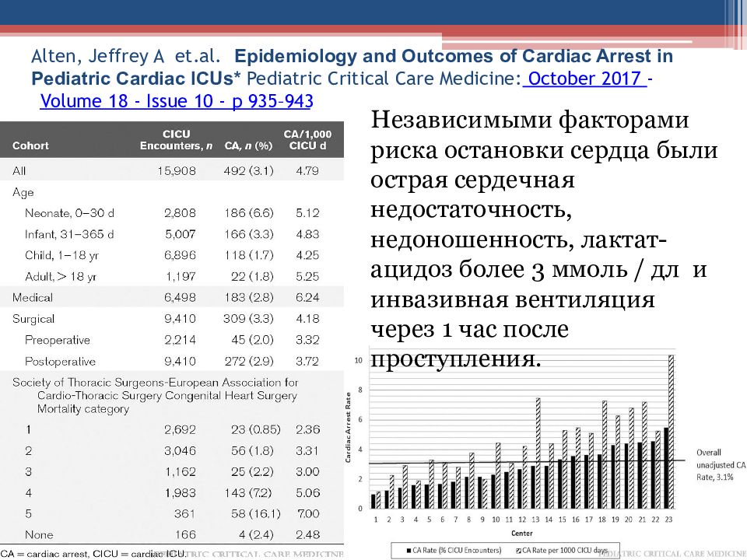Viewport: 747px width, 560px height.
Task: Select the value "2,808"
Action: 180,213
